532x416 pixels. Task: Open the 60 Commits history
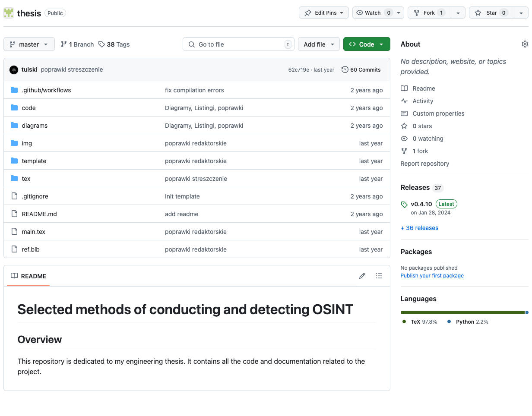[361, 70]
